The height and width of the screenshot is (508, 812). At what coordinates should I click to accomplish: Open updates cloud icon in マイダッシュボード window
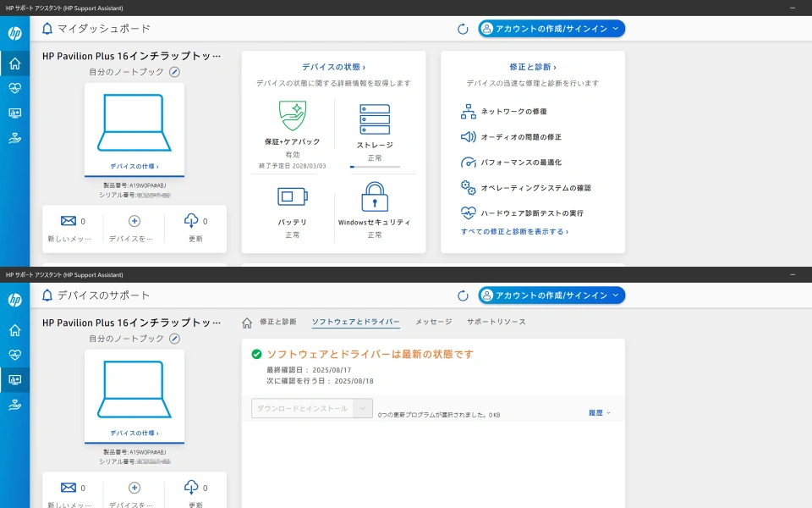pos(191,221)
